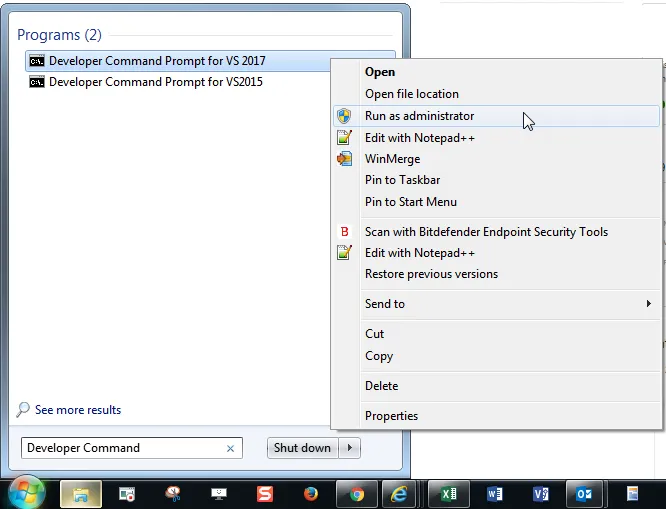Click the Shut down button

pos(302,448)
